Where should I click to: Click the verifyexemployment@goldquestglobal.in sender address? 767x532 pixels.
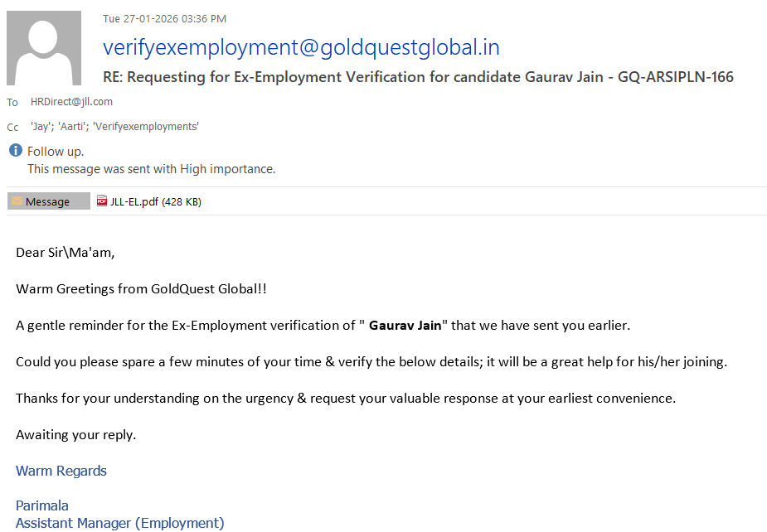coord(301,47)
